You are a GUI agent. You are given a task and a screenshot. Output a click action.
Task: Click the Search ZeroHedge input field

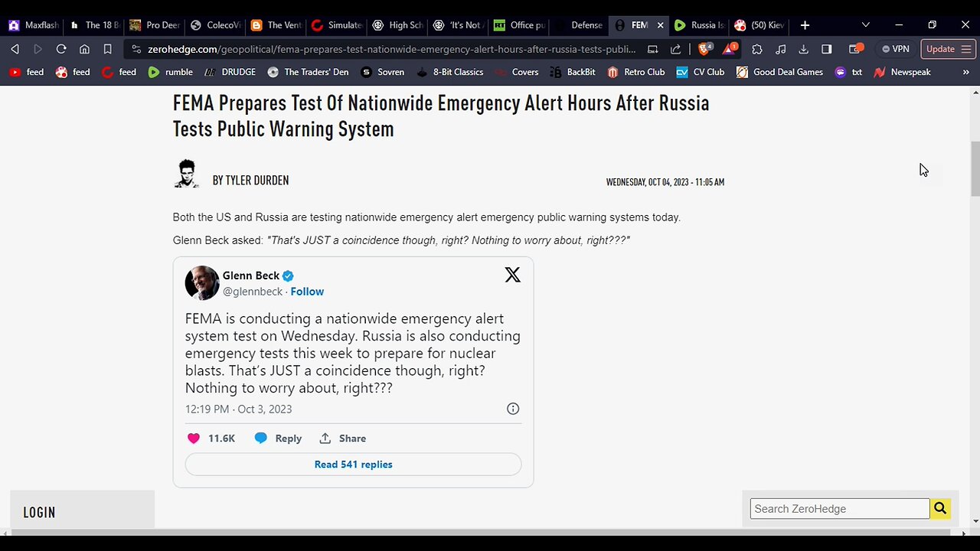pyautogui.click(x=840, y=509)
